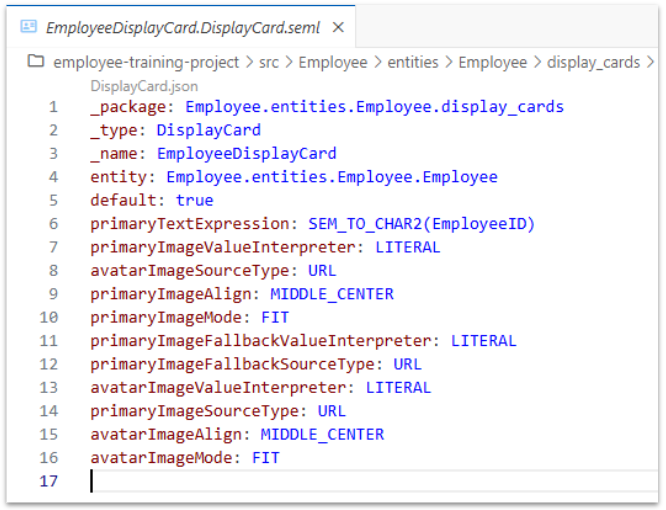Click the _name value EmployeeDisplayCard in the code
The width and height of the screenshot is (666, 510).
[x=246, y=154]
